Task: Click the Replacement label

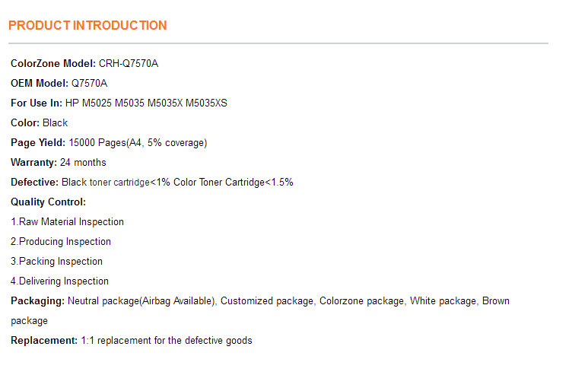Action: 44,341
